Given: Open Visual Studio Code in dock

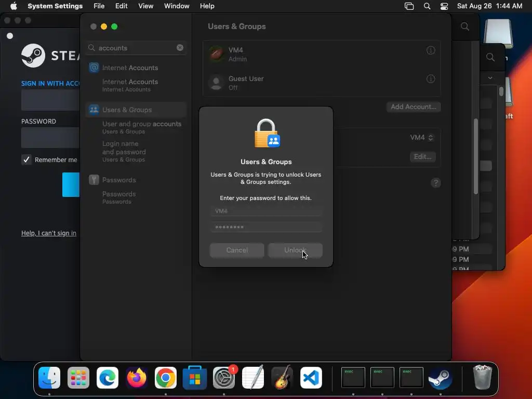Looking at the screenshot, I should coord(311,378).
